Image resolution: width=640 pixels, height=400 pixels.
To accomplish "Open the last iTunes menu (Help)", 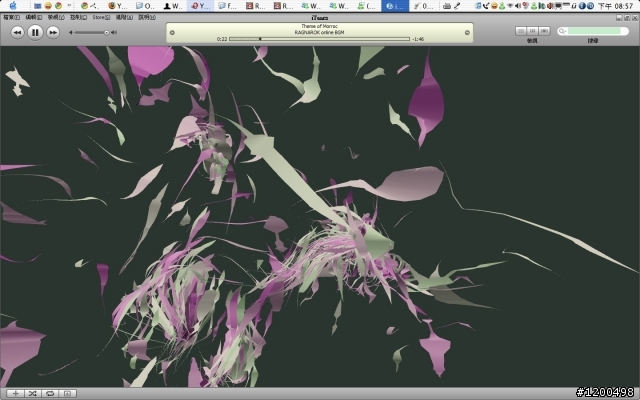I will coord(147,18).
